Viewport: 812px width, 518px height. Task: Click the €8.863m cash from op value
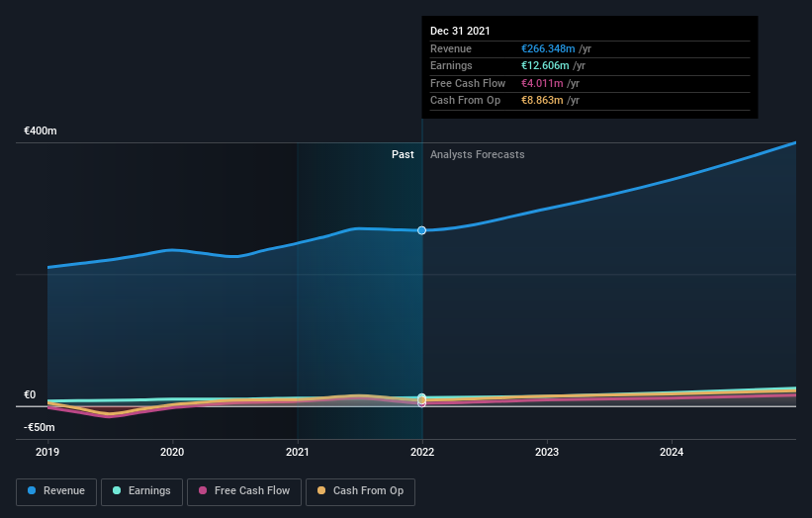coord(542,101)
